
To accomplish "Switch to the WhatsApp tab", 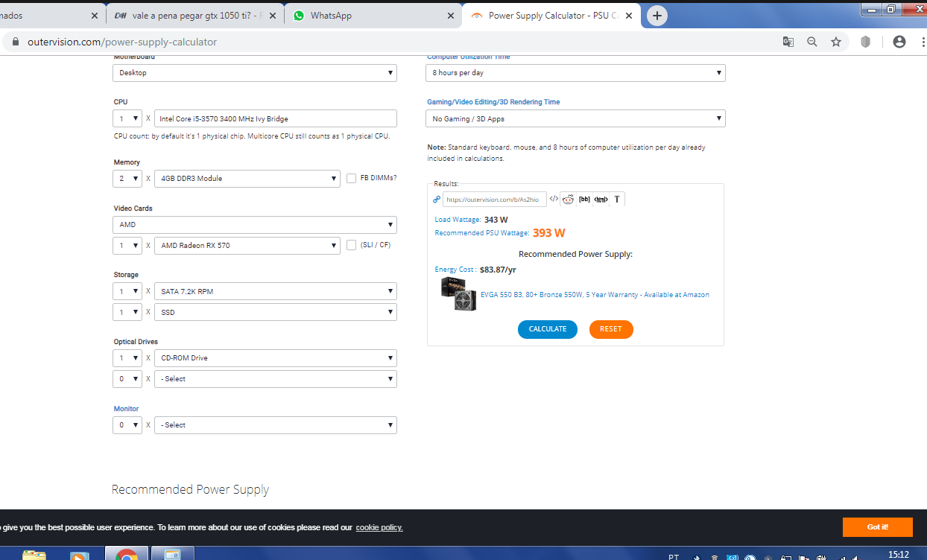I will click(x=373, y=16).
